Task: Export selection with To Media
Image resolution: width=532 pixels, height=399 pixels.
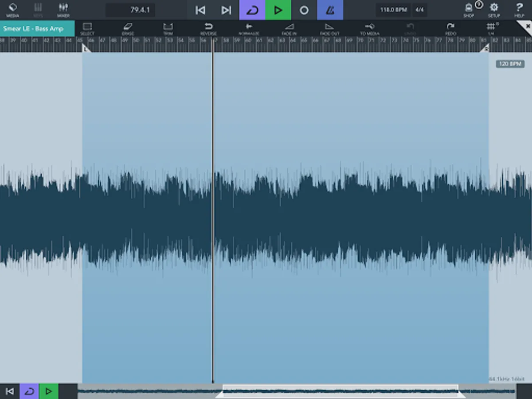Action: [x=369, y=28]
